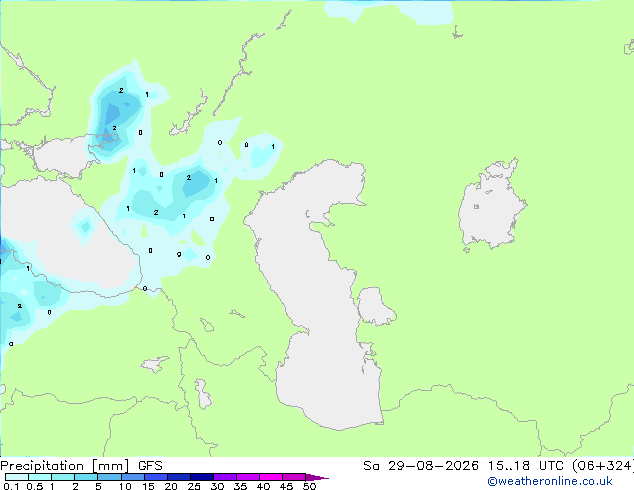Click the date 'Sa 29-08-2026'
The image size is (634, 490).
tap(421, 466)
